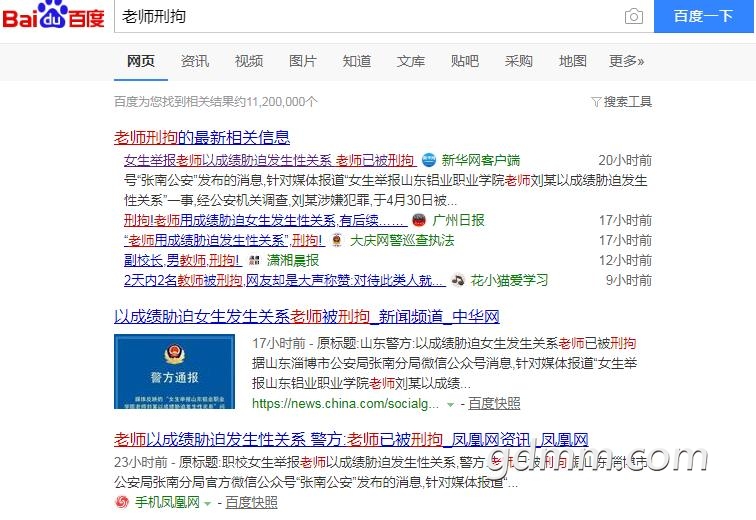Select the 网页 tab
Image resolution: width=756 pixels, height=520 pixels.
(141, 61)
